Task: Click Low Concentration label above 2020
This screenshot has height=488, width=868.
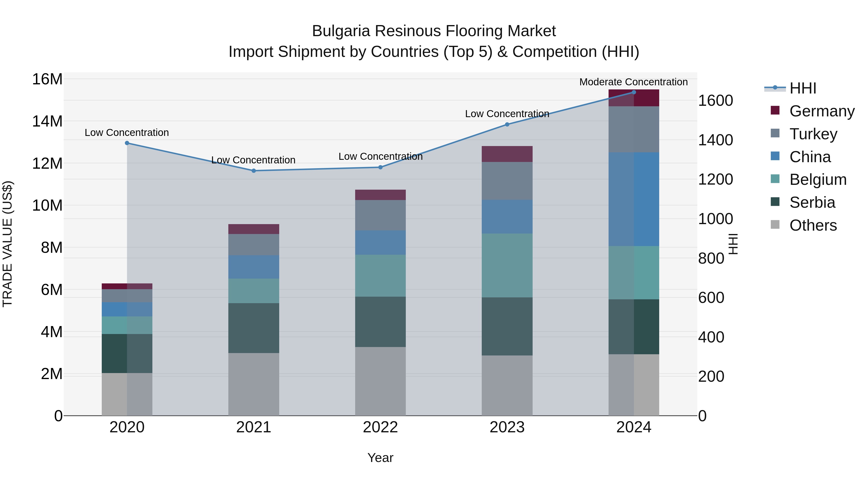Action: (x=127, y=133)
